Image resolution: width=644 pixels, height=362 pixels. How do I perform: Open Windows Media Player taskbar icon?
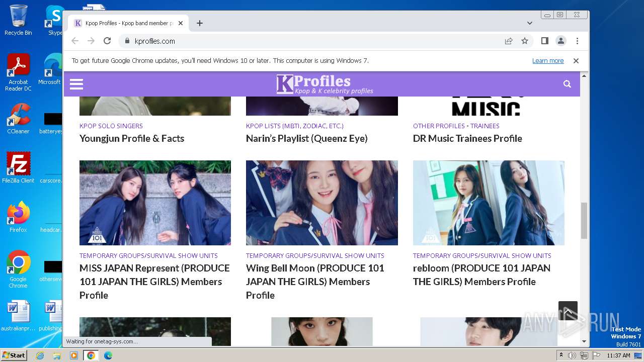(x=74, y=355)
